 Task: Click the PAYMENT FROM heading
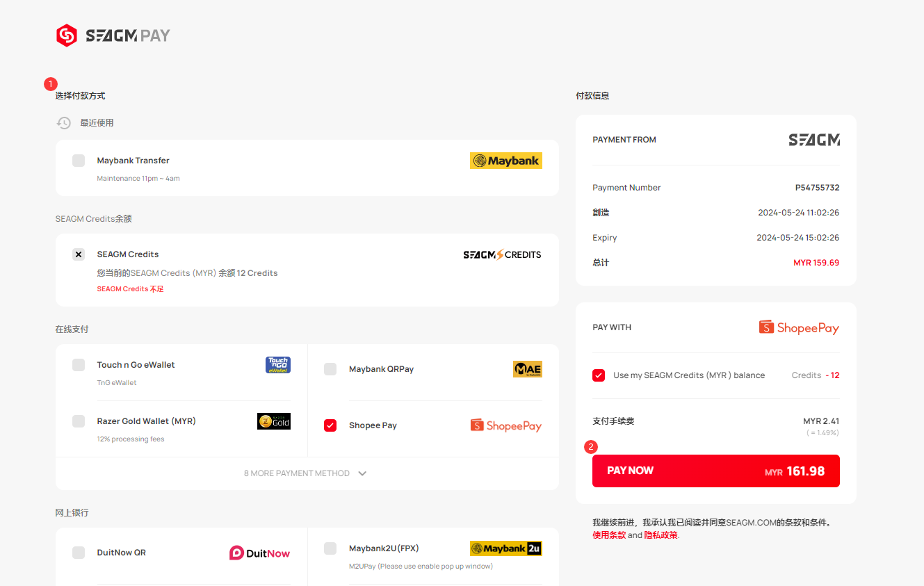624,140
